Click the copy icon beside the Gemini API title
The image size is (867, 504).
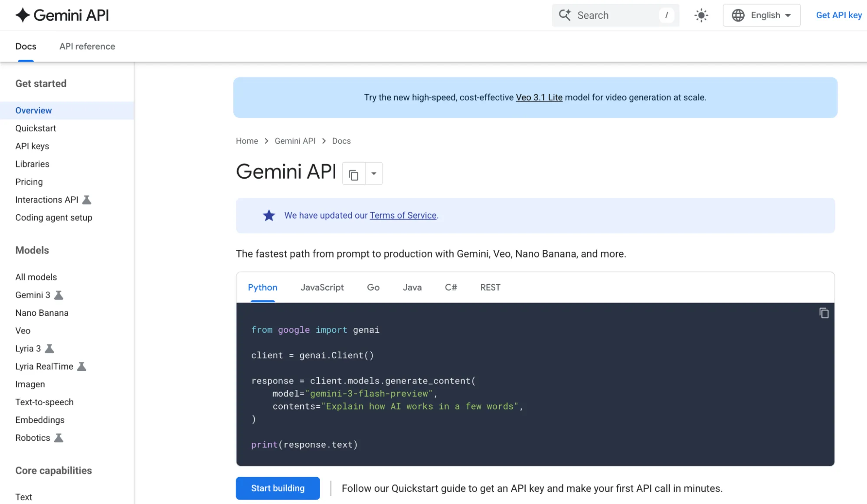[353, 173]
